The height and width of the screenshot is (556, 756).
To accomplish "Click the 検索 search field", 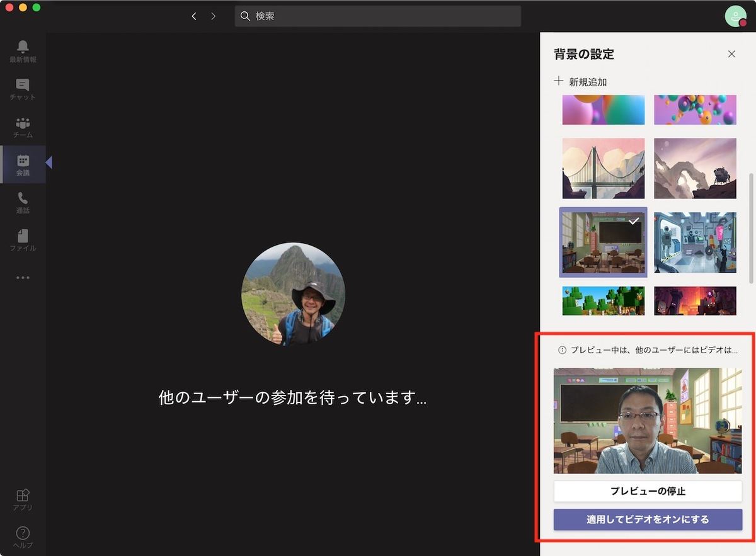I will point(378,16).
